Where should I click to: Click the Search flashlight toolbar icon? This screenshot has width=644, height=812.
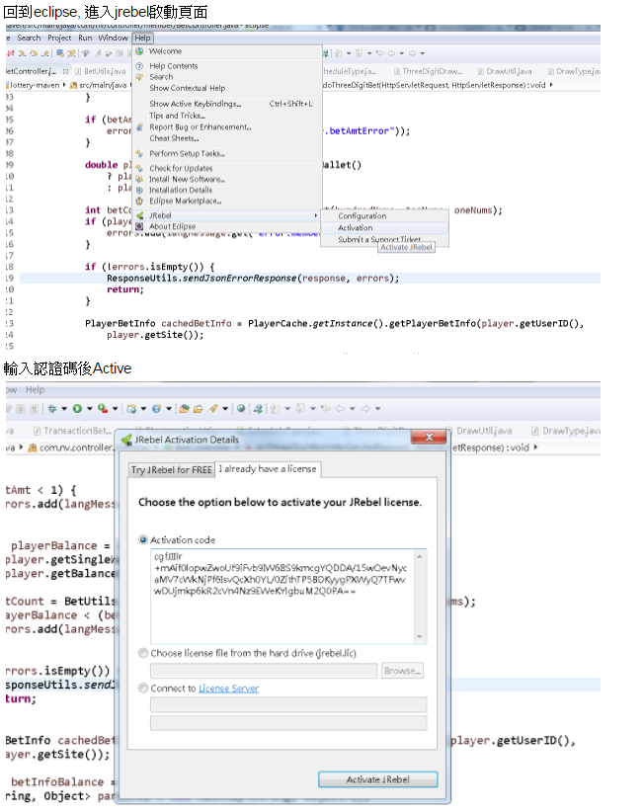(212, 409)
